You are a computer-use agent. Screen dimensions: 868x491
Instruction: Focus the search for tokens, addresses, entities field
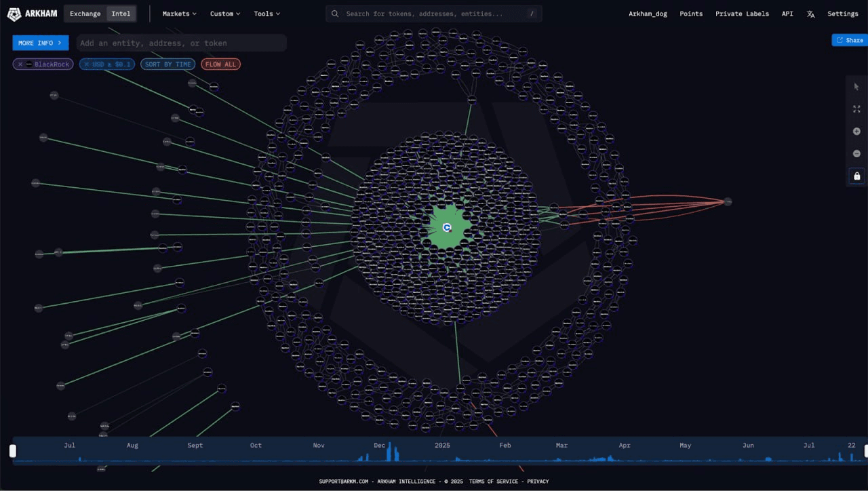434,14
